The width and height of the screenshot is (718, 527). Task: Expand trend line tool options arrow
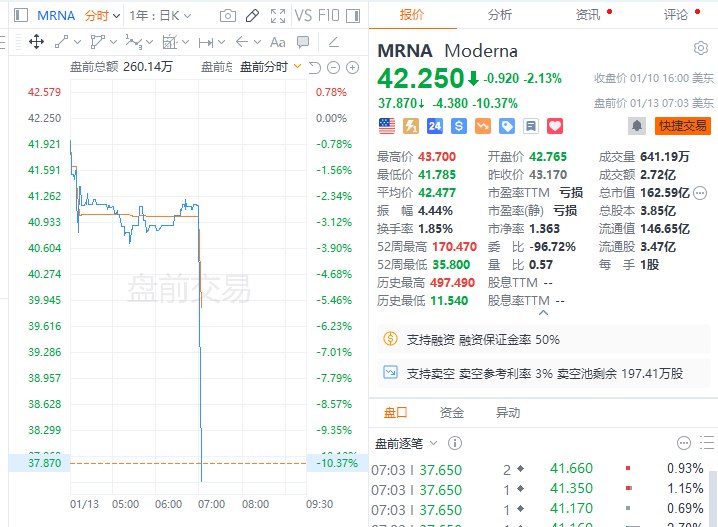[77, 42]
